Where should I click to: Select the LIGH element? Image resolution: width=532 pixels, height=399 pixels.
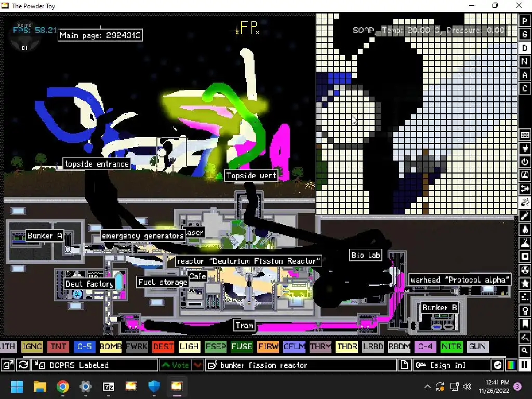(189, 347)
